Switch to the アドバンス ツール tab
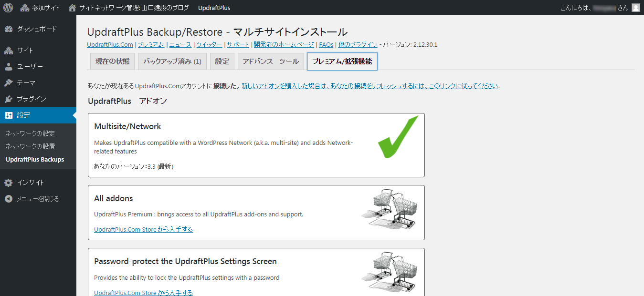The width and height of the screenshot is (644, 296). pyautogui.click(x=271, y=61)
